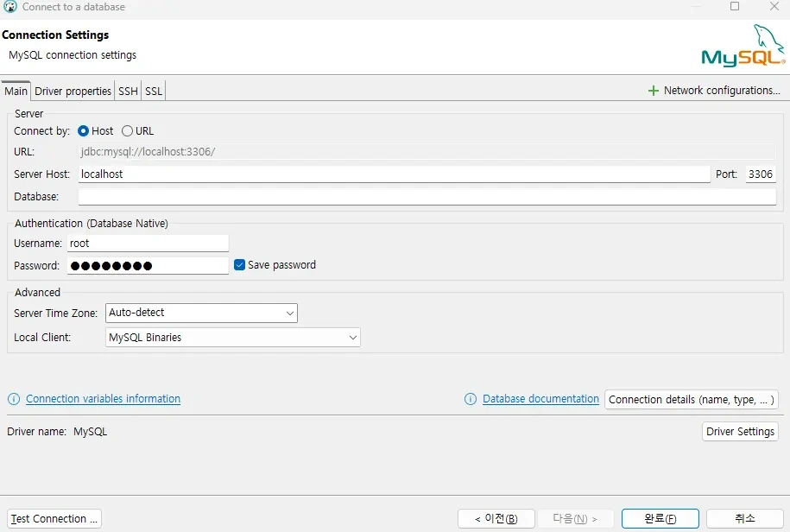Click the Username field containing root
This screenshot has width=790, height=532.
tap(148, 244)
